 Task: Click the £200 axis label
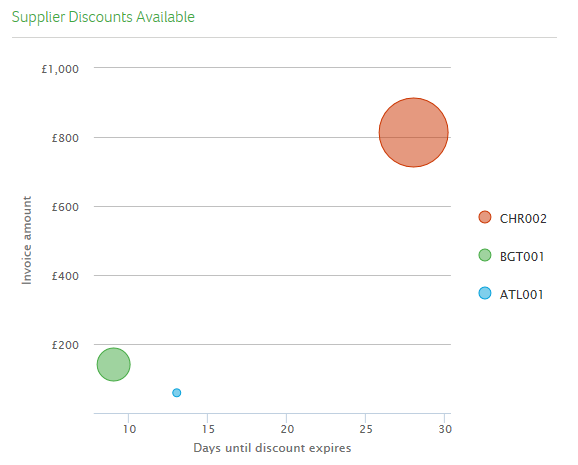(x=65, y=345)
